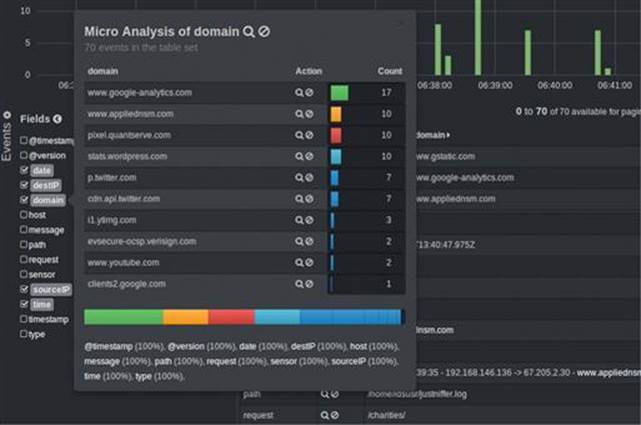
Task: Click ban icon for cdn.api.twitter.com
Action: (309, 199)
